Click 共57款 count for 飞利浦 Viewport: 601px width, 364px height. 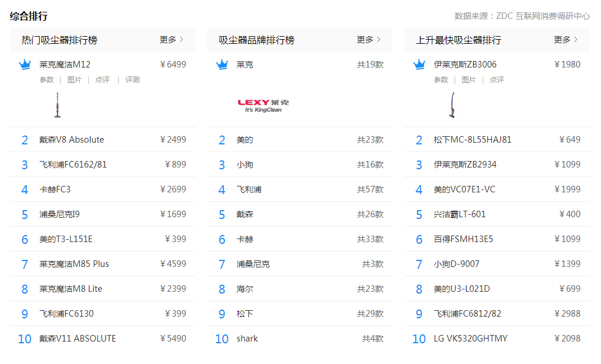[370, 189]
